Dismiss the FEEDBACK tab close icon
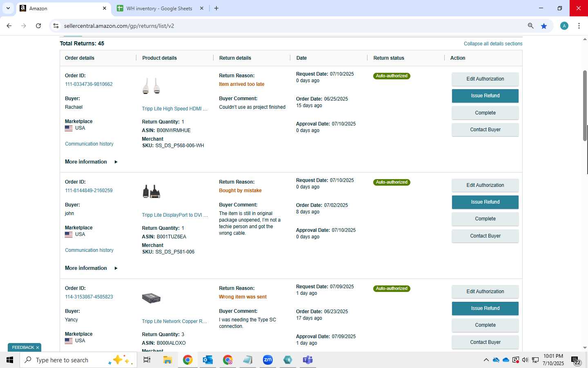This screenshot has width=588, height=368. point(38,348)
